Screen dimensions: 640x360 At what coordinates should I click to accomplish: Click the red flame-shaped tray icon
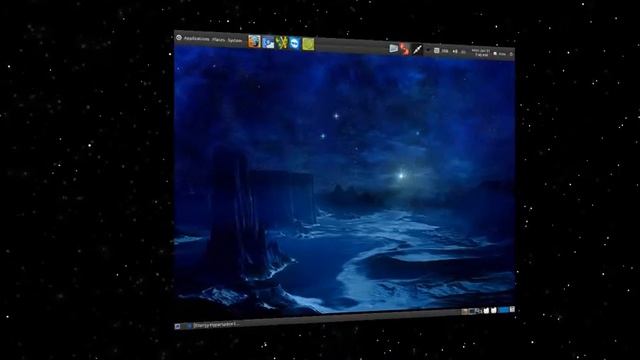pyautogui.click(x=404, y=49)
